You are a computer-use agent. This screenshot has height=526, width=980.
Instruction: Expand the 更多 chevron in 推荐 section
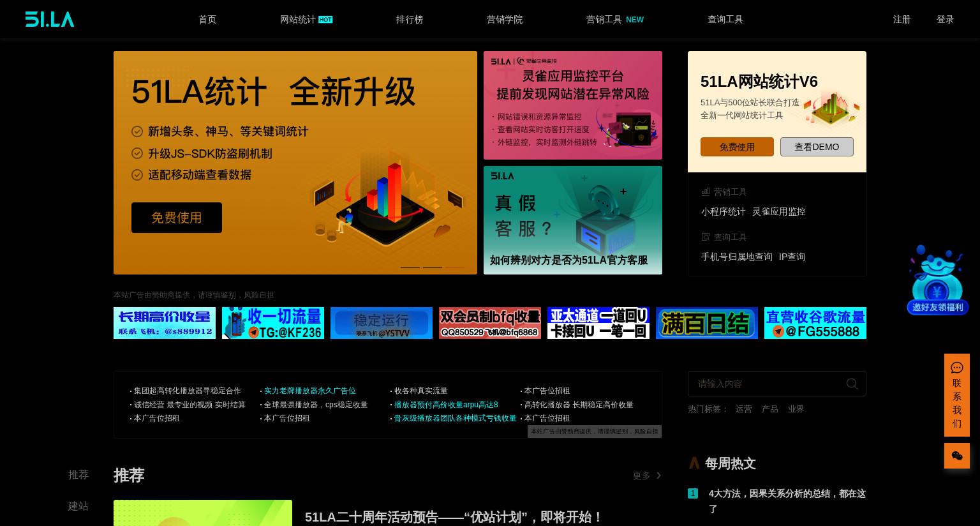coord(658,476)
